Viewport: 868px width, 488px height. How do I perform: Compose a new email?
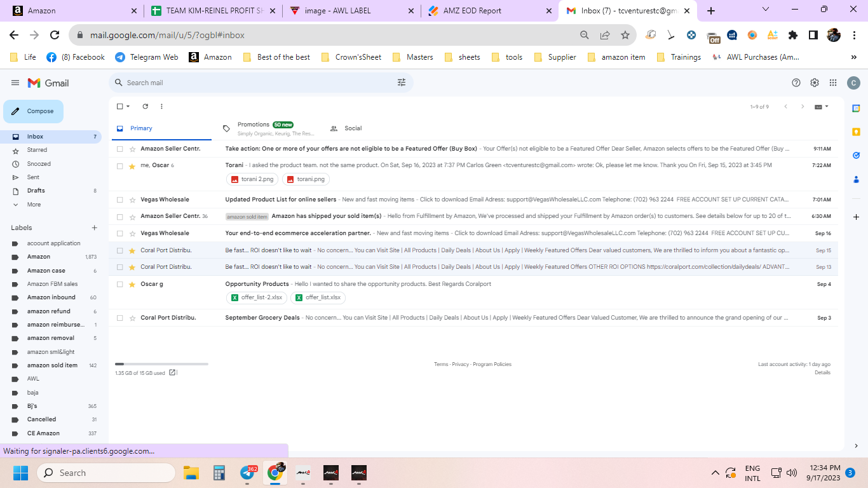pos(34,111)
